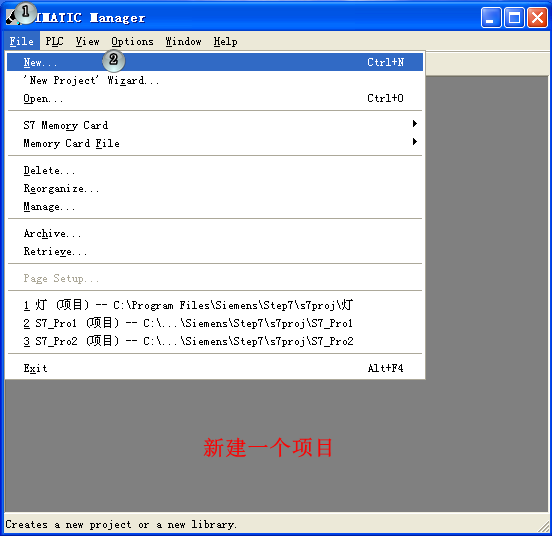Image resolution: width=552 pixels, height=536 pixels.
Task: Open the View menu
Action: pos(87,41)
